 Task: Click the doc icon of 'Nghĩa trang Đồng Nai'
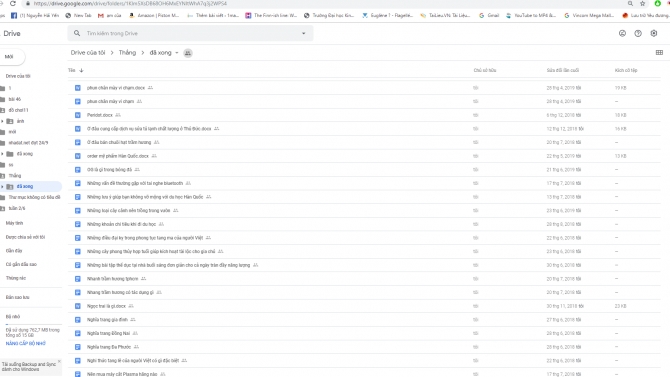tap(77, 333)
